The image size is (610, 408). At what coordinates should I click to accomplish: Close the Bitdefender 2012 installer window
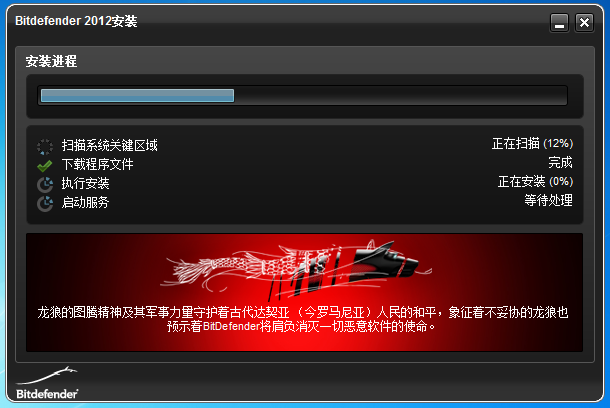click(584, 23)
